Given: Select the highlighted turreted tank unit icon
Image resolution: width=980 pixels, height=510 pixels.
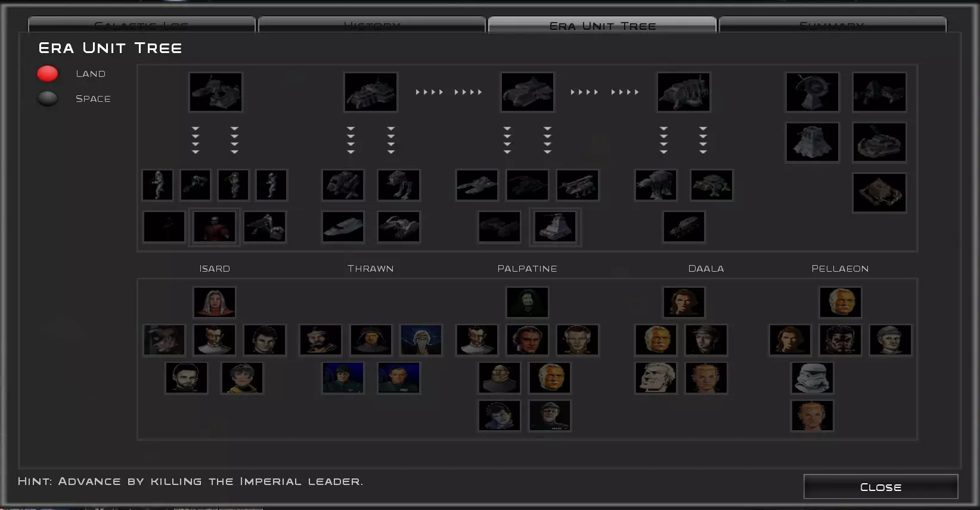Looking at the screenshot, I should coord(556,226).
